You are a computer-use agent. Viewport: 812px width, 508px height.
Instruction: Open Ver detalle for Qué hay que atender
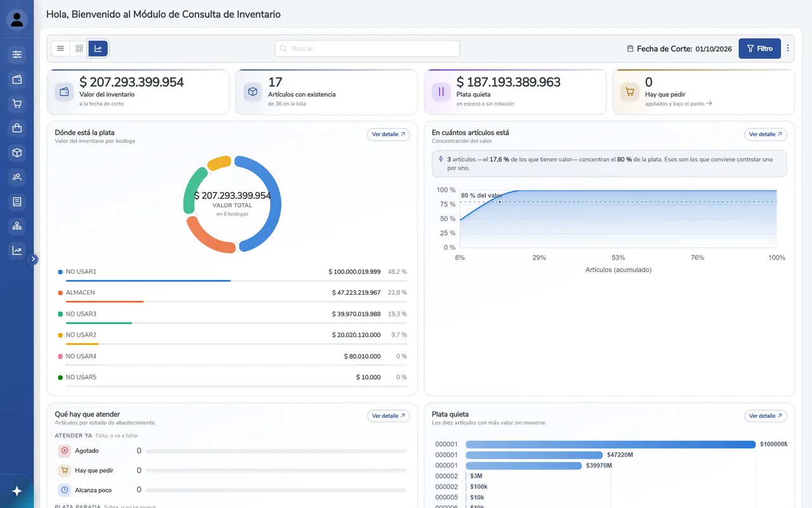(388, 416)
